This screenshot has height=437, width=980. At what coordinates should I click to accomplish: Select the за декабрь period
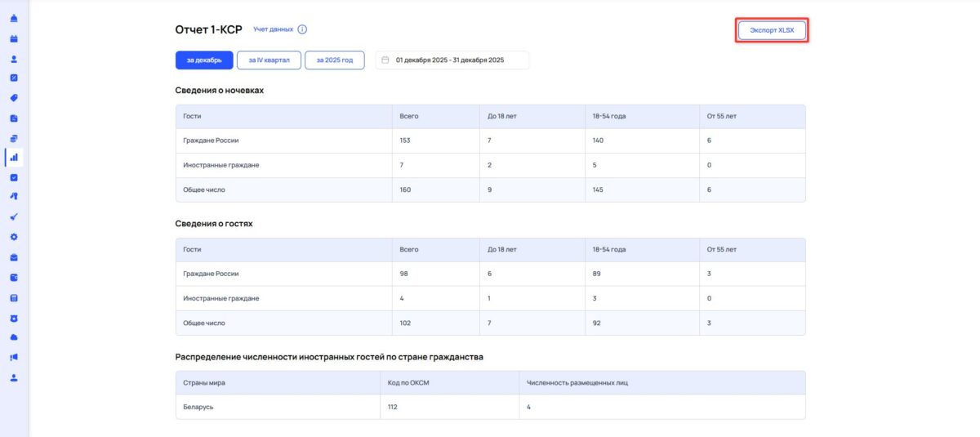(x=204, y=60)
